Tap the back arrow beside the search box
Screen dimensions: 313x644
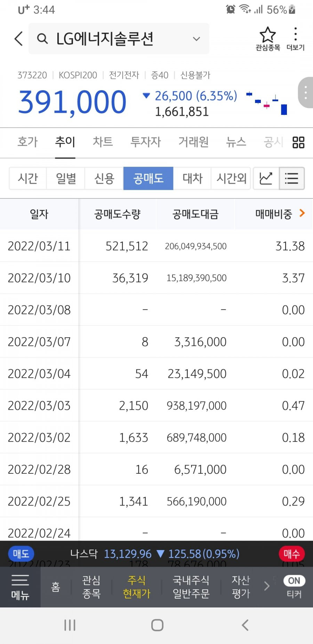pyautogui.click(x=19, y=39)
